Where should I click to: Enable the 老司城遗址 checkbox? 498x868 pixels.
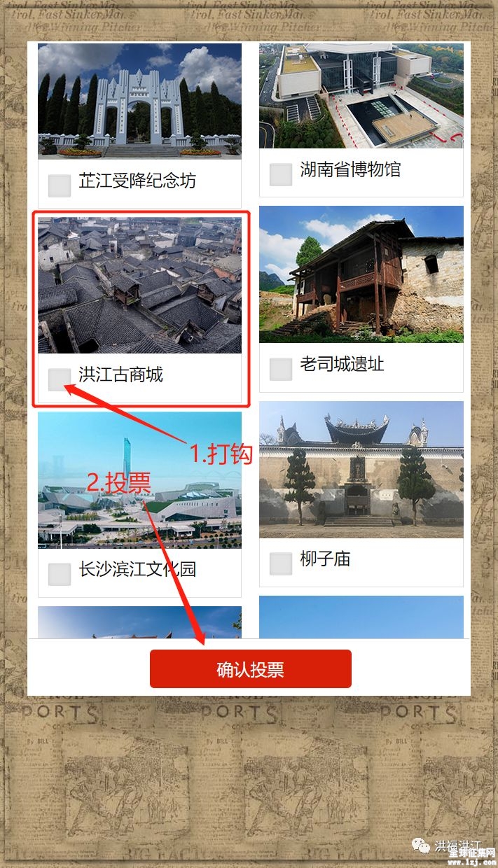click(x=281, y=369)
